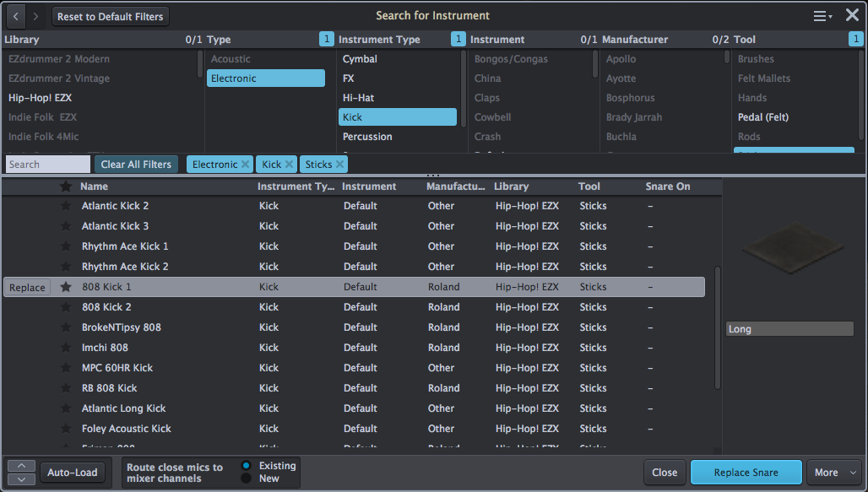
Task: Click 'Replace Snare' to confirm
Action: pyautogui.click(x=746, y=472)
